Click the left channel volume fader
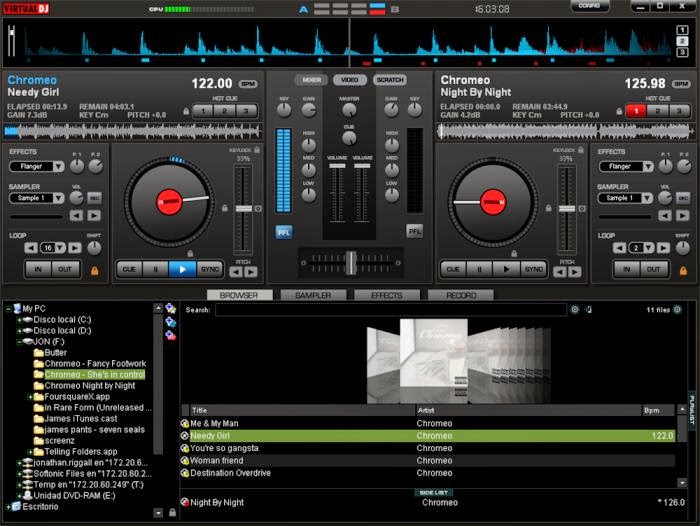Screen dimensions: 700x526 [x=337, y=166]
